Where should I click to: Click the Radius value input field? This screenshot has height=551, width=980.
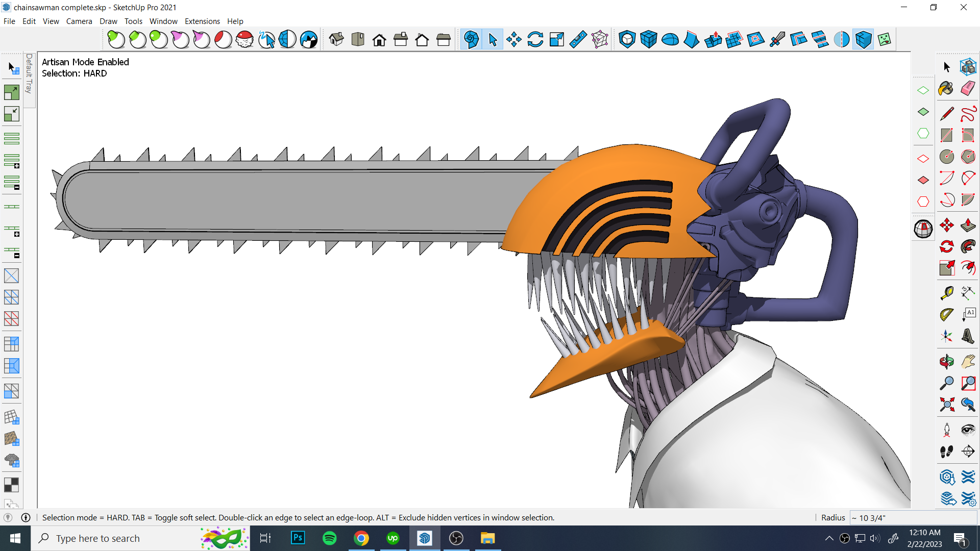pos(913,518)
